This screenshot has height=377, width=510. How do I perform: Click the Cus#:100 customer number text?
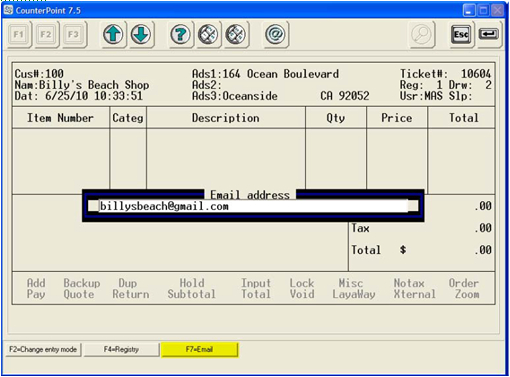[39, 74]
